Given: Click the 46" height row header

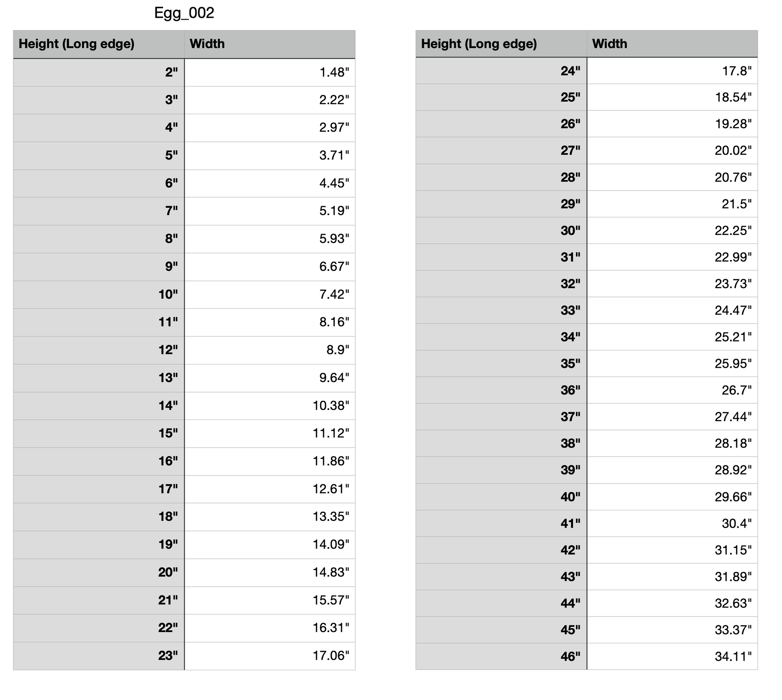Looking at the screenshot, I should [501, 656].
